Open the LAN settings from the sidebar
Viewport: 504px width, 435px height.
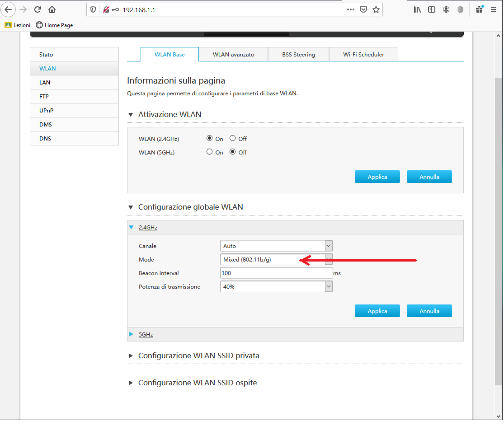point(45,82)
